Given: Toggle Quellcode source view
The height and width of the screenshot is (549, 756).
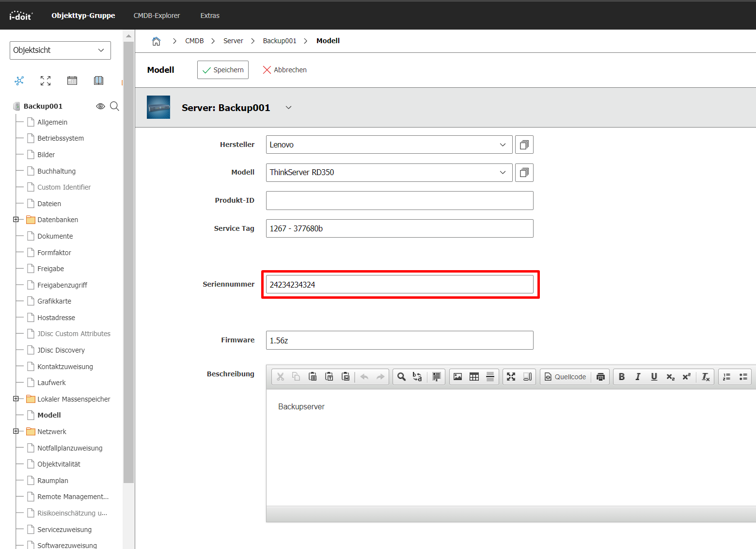Looking at the screenshot, I should coord(565,377).
